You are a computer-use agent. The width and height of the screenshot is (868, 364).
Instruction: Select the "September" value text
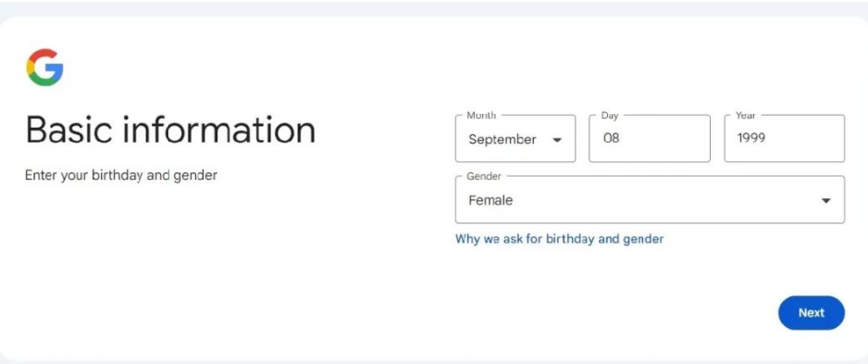(x=502, y=140)
